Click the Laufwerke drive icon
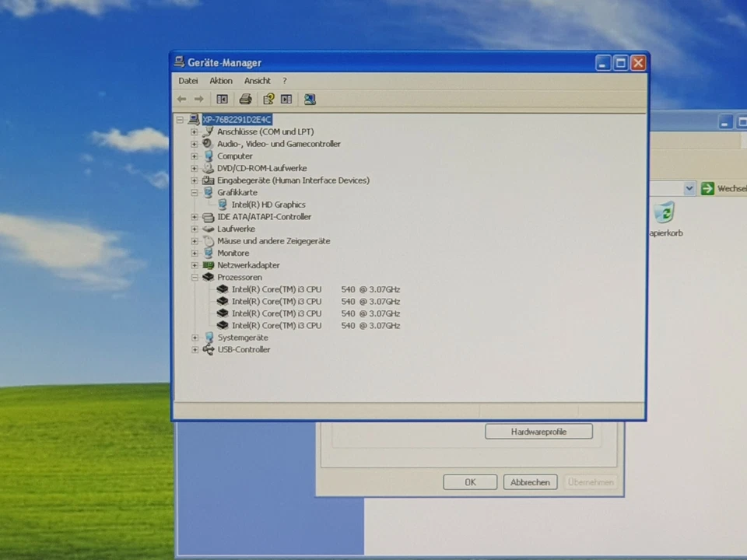Viewport: 747px width, 560px height. pos(209,229)
